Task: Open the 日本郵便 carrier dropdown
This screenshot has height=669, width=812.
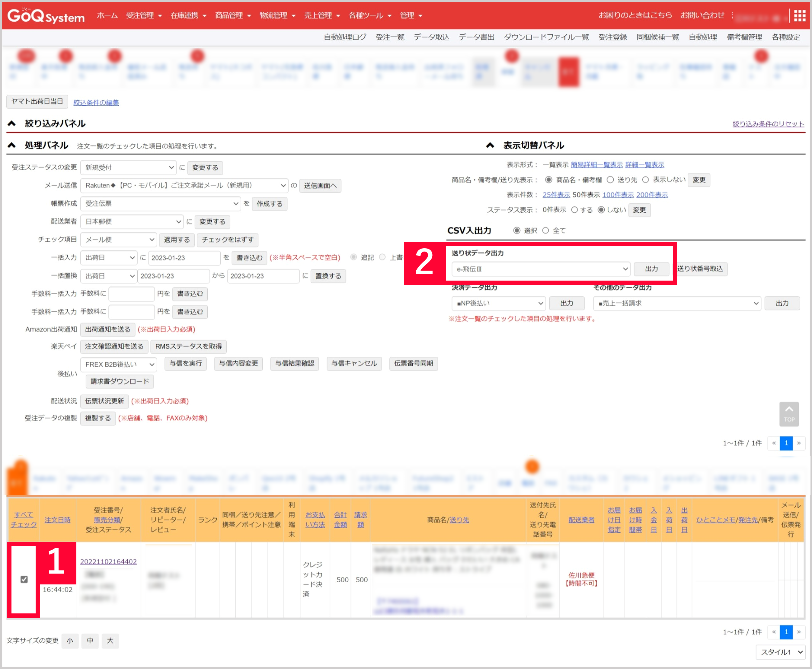Action: click(132, 222)
